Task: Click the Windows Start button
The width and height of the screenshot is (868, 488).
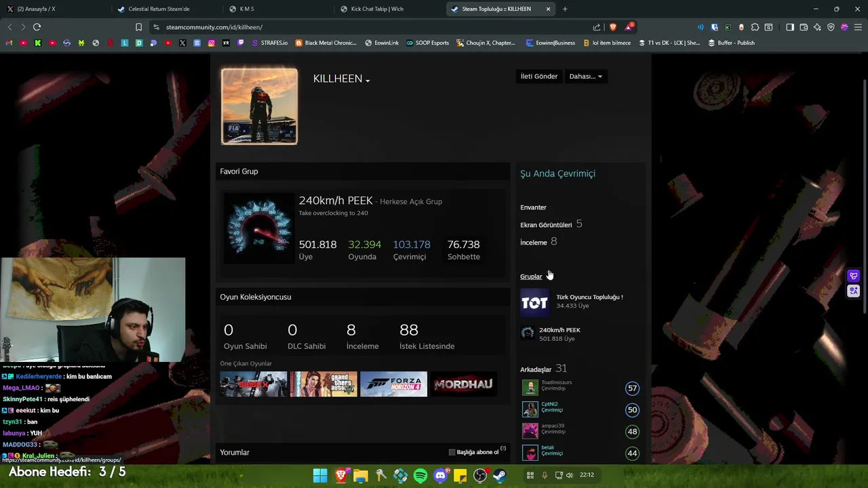Action: (320, 475)
